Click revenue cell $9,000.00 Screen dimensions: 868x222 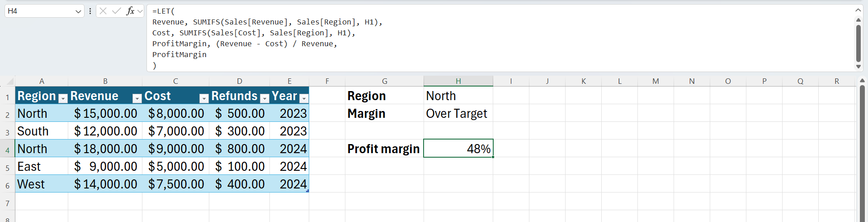tap(105, 166)
